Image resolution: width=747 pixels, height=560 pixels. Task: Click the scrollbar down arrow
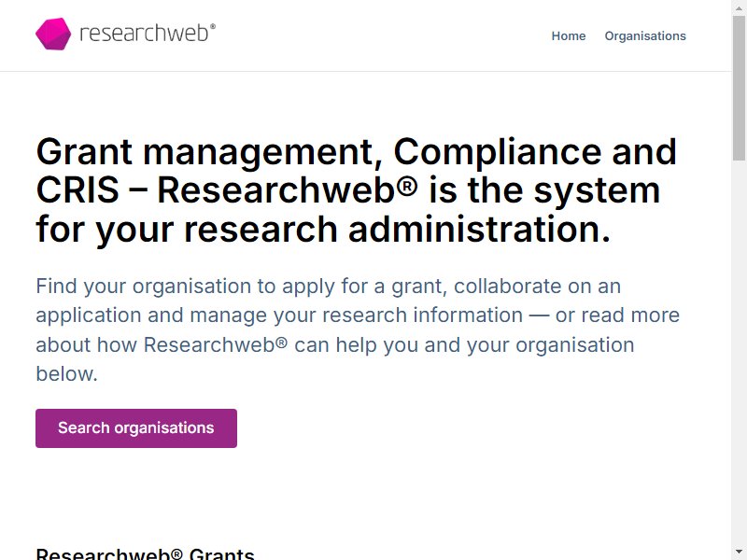point(739,553)
